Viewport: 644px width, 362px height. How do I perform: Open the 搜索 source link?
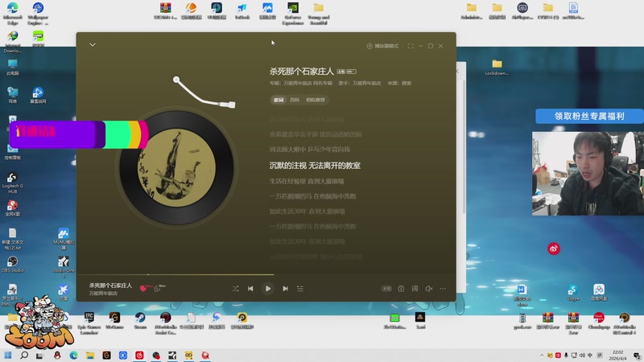407,83
